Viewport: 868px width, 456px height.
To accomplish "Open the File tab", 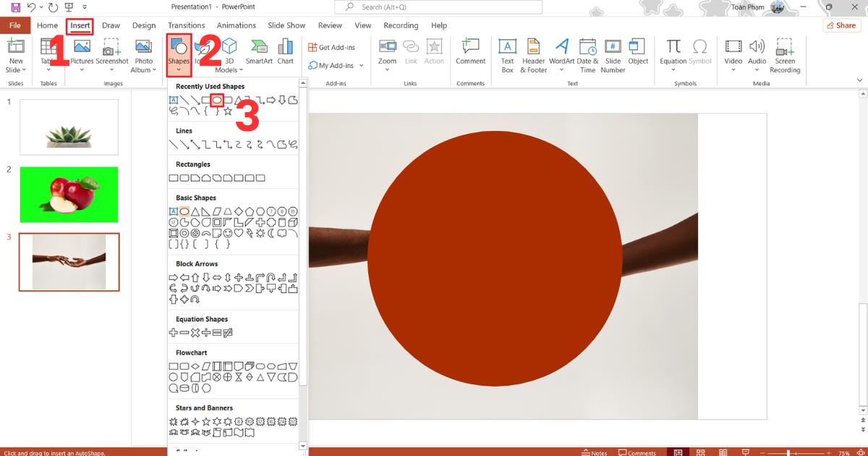I will point(14,25).
